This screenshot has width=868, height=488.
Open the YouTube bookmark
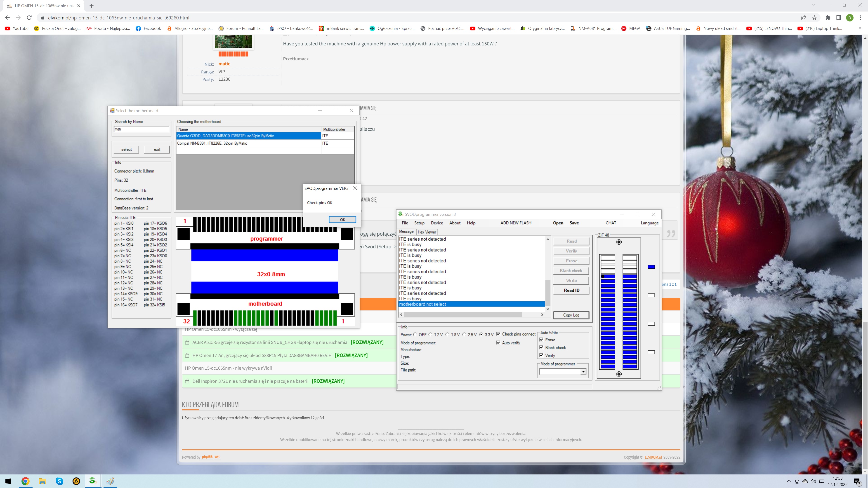click(17, 28)
